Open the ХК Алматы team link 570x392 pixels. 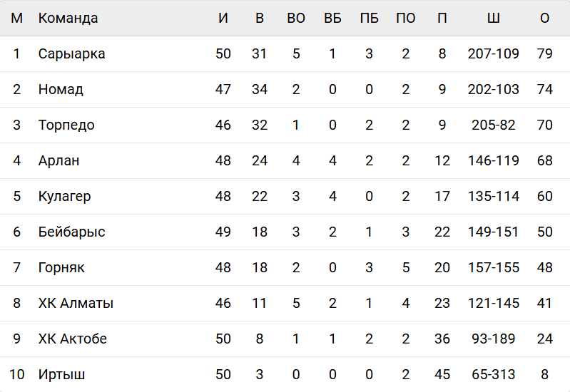76,303
